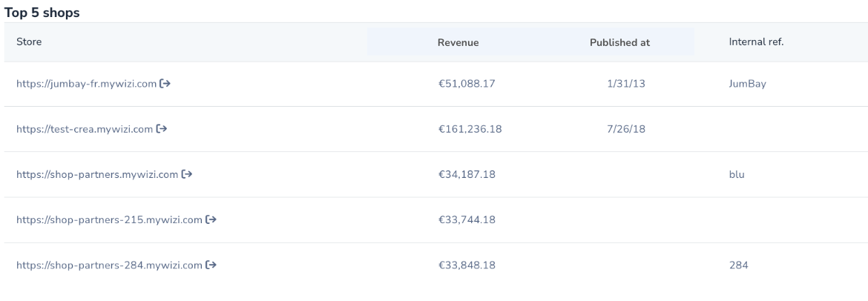Click the Internal ref. column header
The image size is (868, 301).
(756, 42)
